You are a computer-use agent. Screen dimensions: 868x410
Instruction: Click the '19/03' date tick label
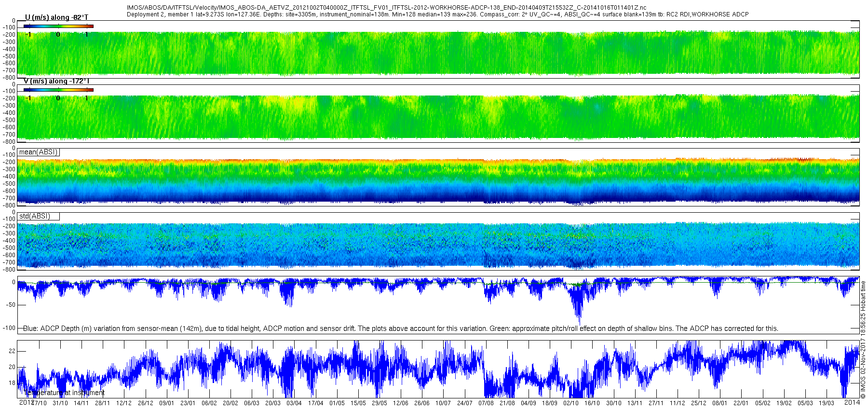coord(827,403)
